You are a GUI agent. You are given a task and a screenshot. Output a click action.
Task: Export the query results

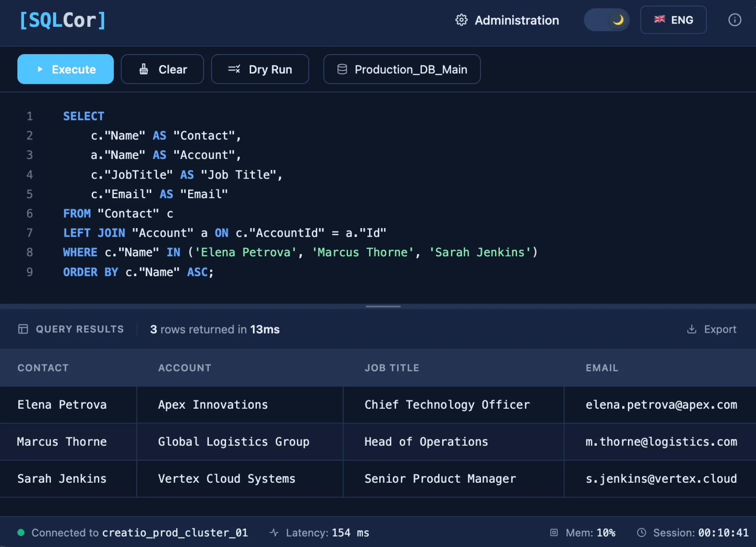[x=712, y=329]
